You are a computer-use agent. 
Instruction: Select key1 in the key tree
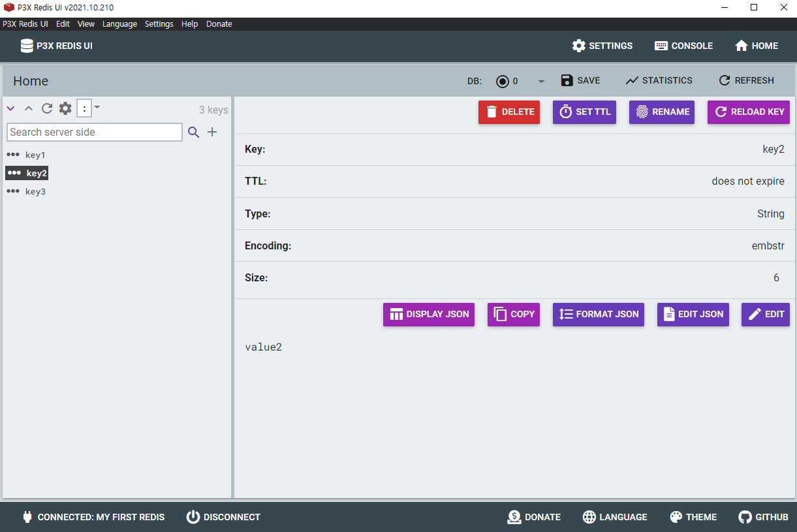35,155
